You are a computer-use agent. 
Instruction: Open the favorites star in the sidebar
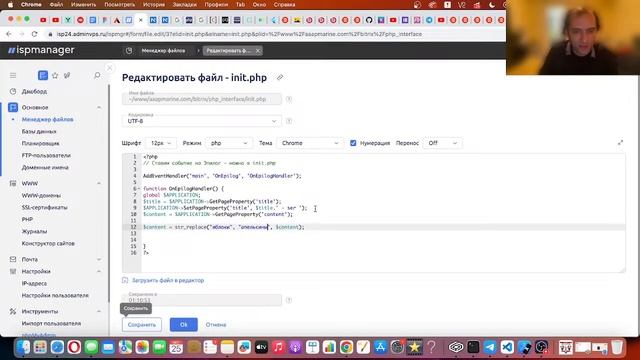point(55,75)
